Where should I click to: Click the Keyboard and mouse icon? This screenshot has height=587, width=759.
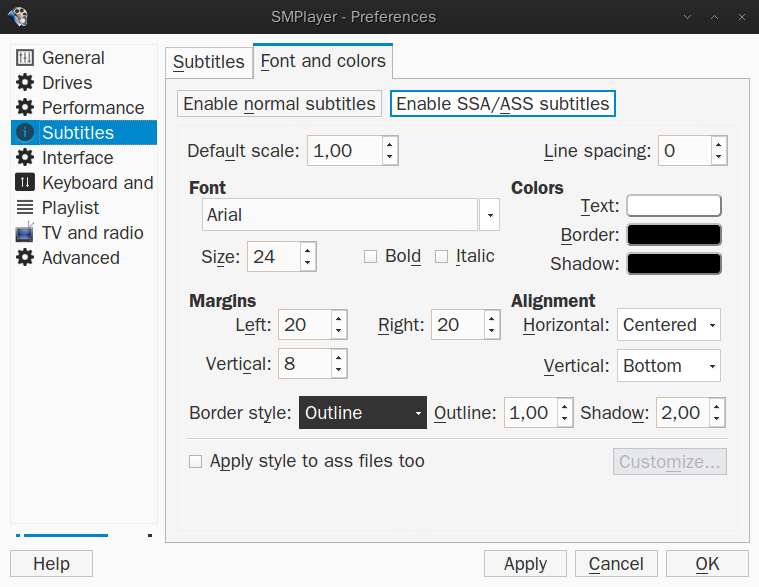(x=25, y=182)
